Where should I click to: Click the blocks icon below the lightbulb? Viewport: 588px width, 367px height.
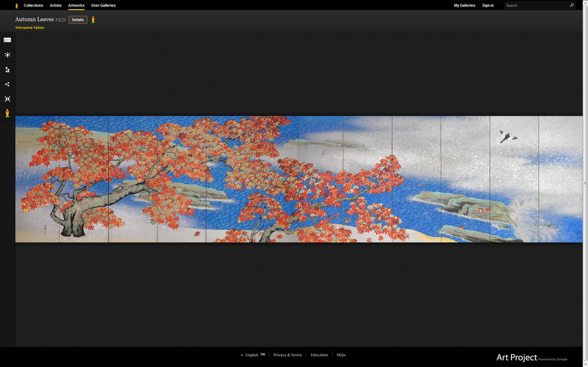click(x=7, y=70)
